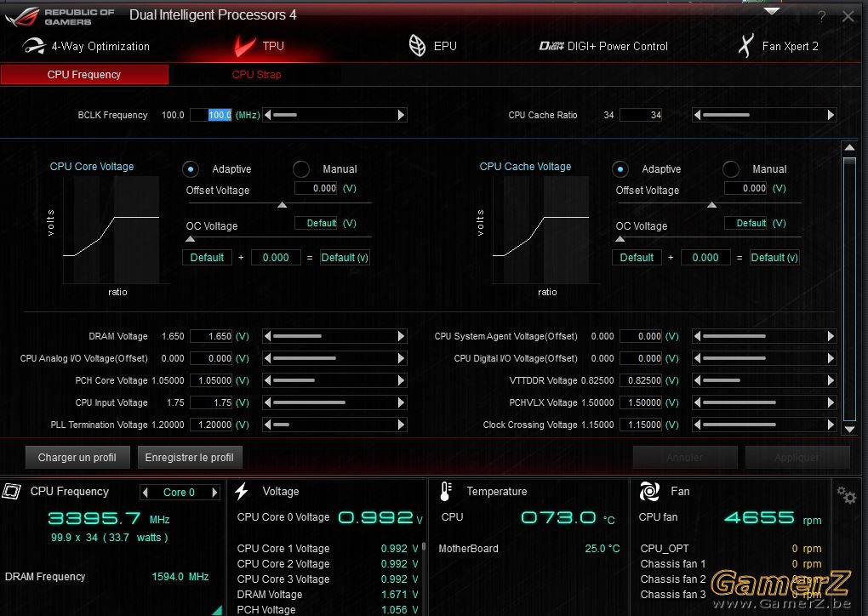Screen dimensions: 868x616
Task: Expand the top dropdown triangle in title bar
Action: pyautogui.click(x=772, y=11)
